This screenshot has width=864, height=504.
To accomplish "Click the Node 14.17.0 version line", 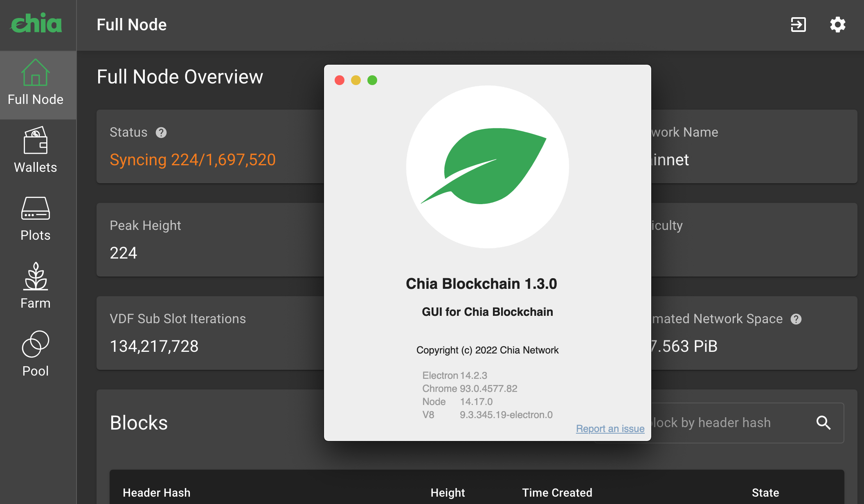I will [x=457, y=402].
